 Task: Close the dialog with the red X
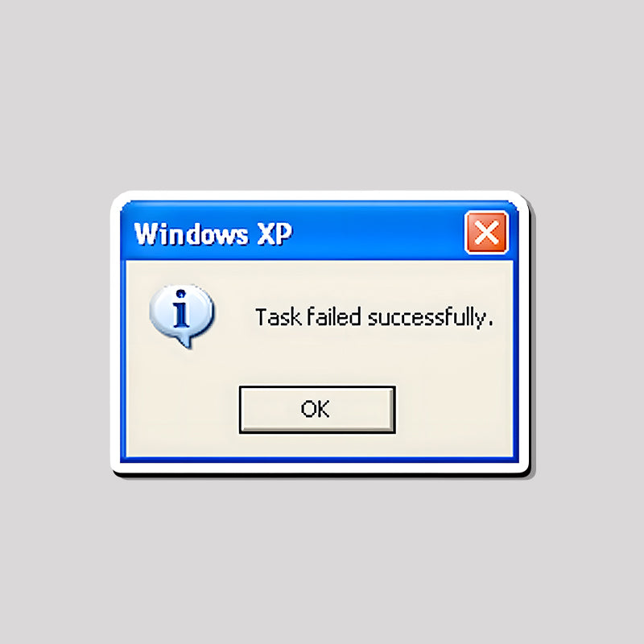pos(487,233)
